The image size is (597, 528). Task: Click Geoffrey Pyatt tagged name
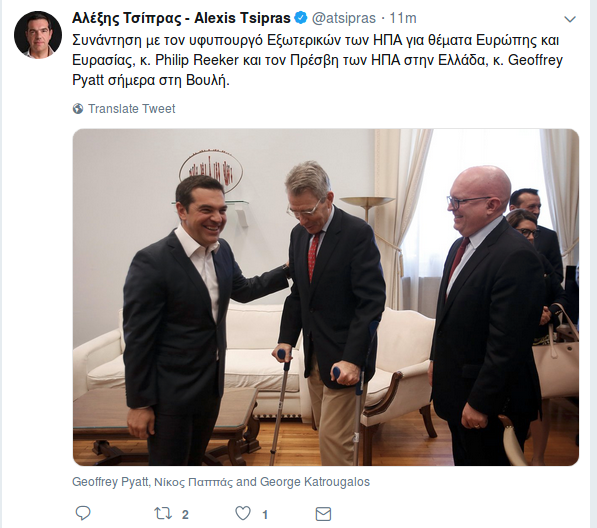point(110,482)
